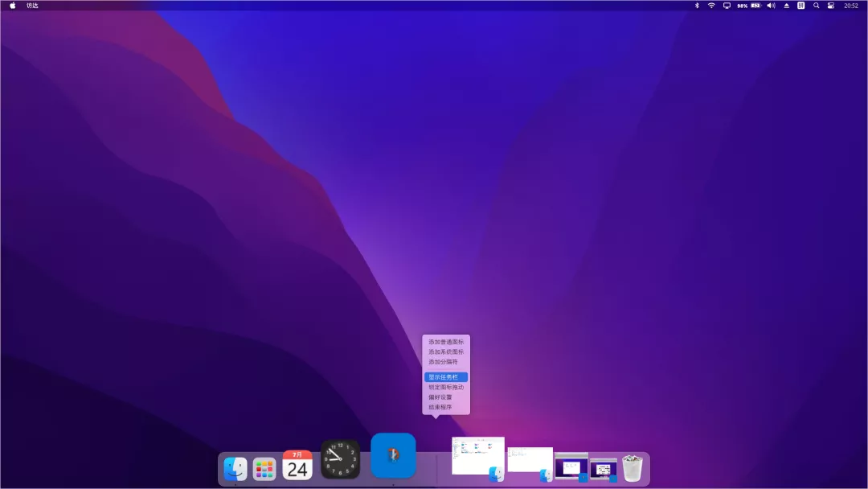868x489 pixels.
Task: Click the Wi-Fi icon in the menu bar
Action: (710, 6)
